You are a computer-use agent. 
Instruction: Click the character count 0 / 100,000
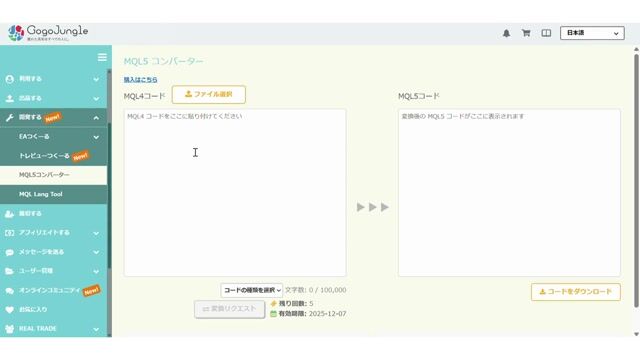[327, 290]
